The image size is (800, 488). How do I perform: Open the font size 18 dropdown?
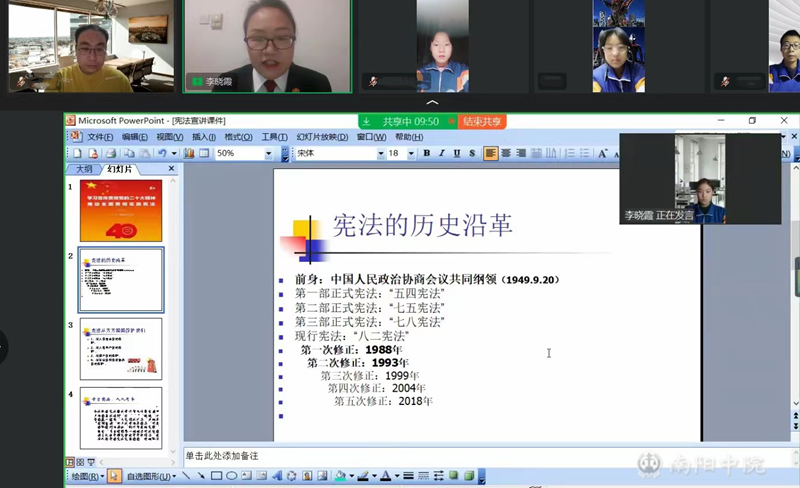point(410,154)
